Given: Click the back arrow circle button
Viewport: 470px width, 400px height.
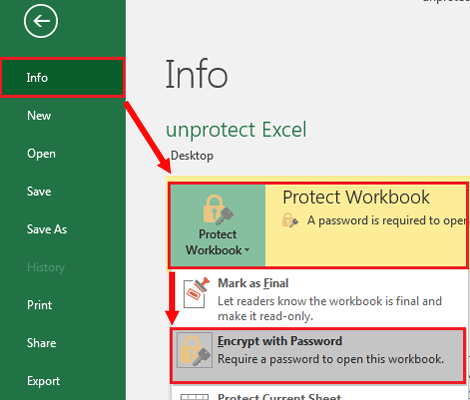Looking at the screenshot, I should [x=41, y=21].
